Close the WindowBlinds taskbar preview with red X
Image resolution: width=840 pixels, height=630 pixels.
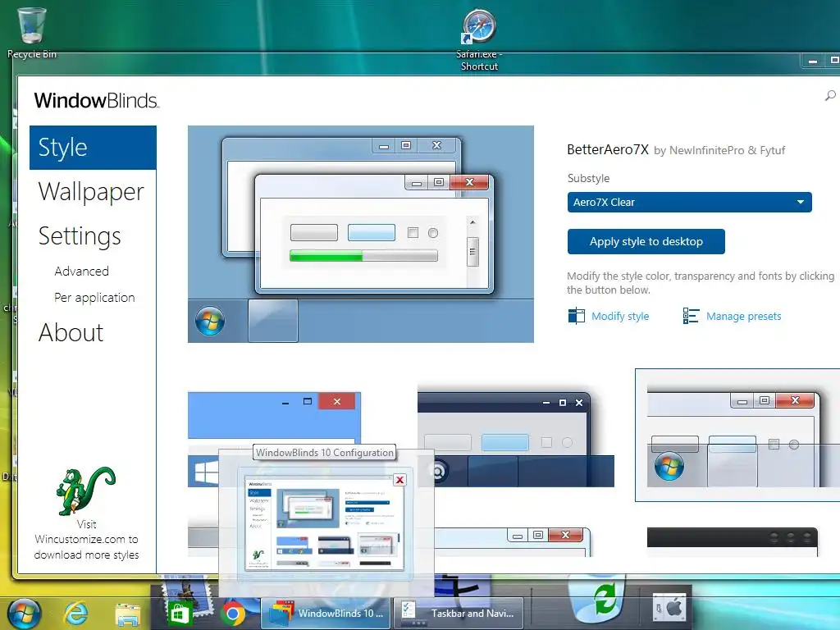[399, 480]
